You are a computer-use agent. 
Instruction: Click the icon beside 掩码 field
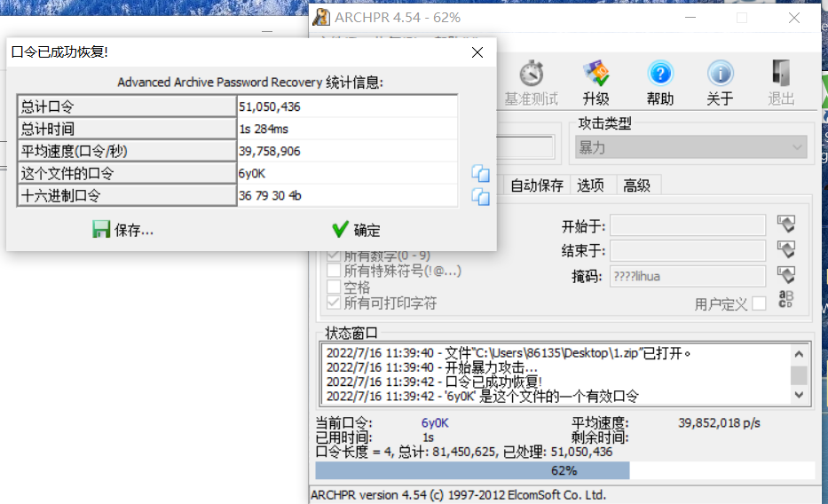click(x=786, y=274)
